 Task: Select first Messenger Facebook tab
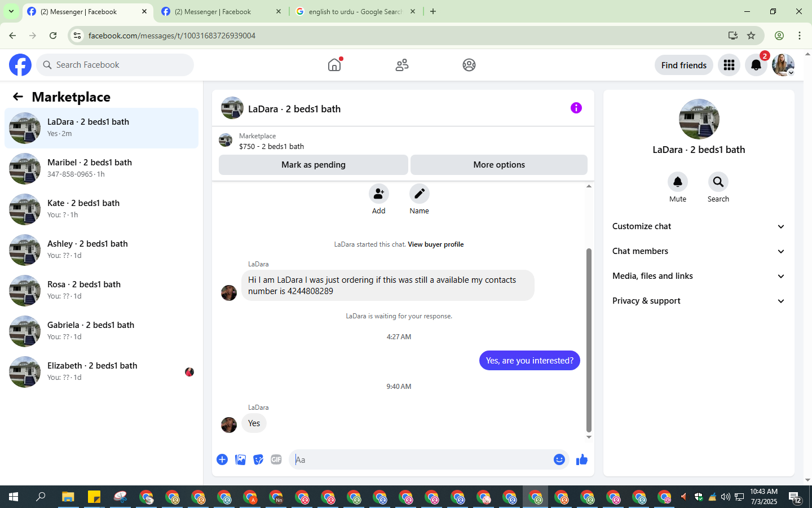tap(86, 11)
